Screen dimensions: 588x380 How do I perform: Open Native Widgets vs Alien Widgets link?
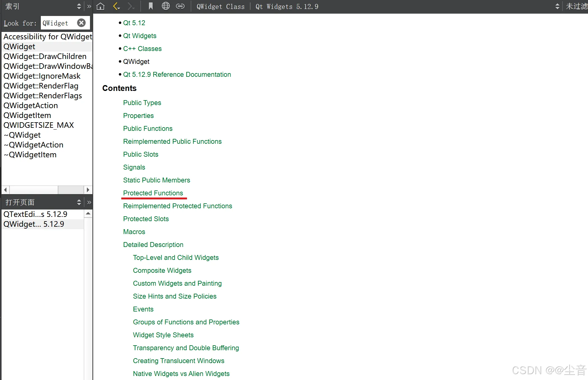click(181, 374)
